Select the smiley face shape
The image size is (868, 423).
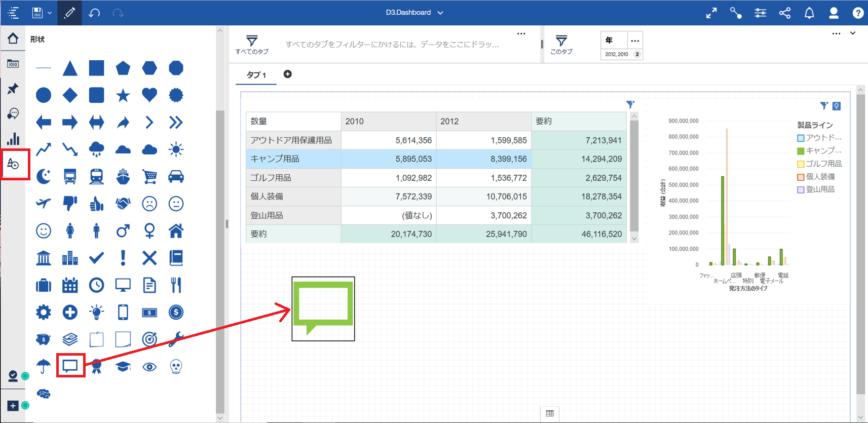44,231
